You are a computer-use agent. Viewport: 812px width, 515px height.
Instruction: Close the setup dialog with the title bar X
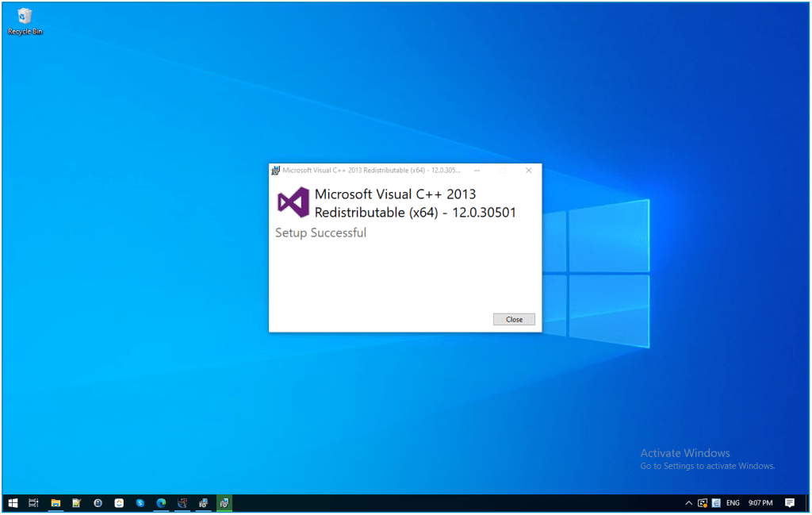click(529, 170)
